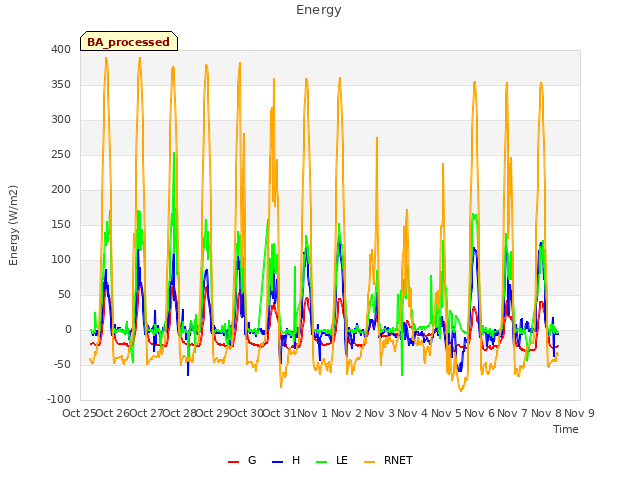The image size is (640, 480).
Task: Click the Oct 28 x-axis date label
Action: (x=180, y=413)
